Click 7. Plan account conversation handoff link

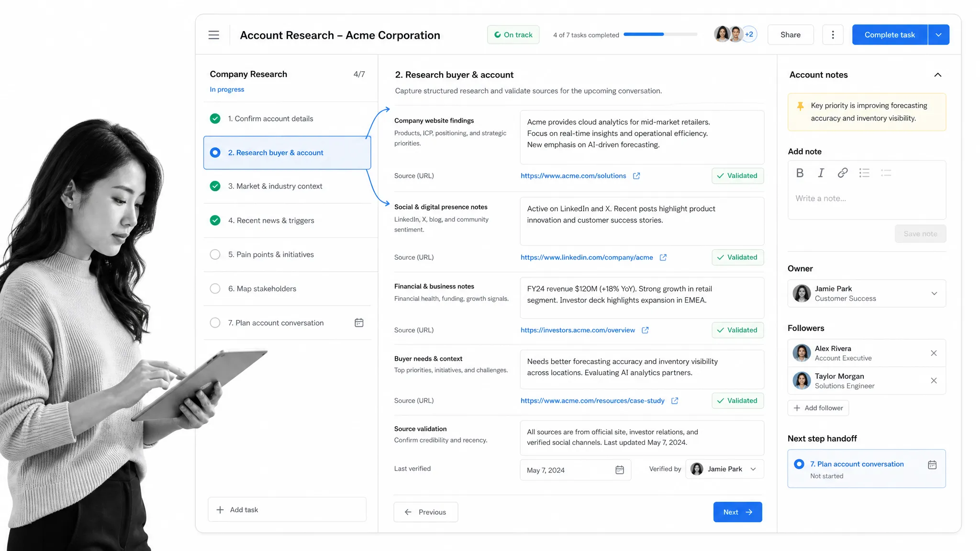tap(857, 464)
